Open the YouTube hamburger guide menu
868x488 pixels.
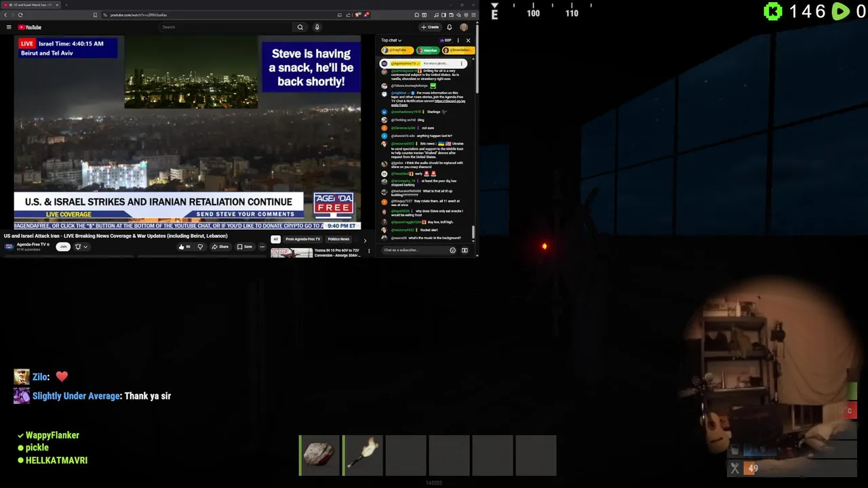[x=9, y=27]
